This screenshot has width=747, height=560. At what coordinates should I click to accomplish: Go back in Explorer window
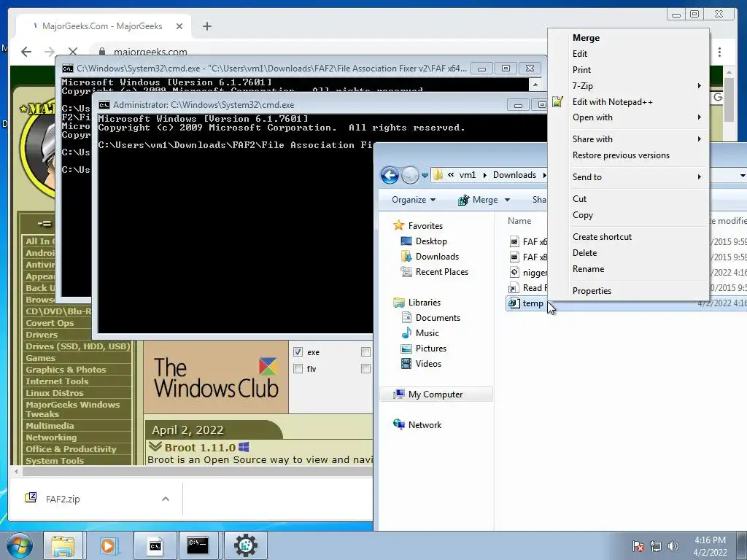[x=390, y=175]
